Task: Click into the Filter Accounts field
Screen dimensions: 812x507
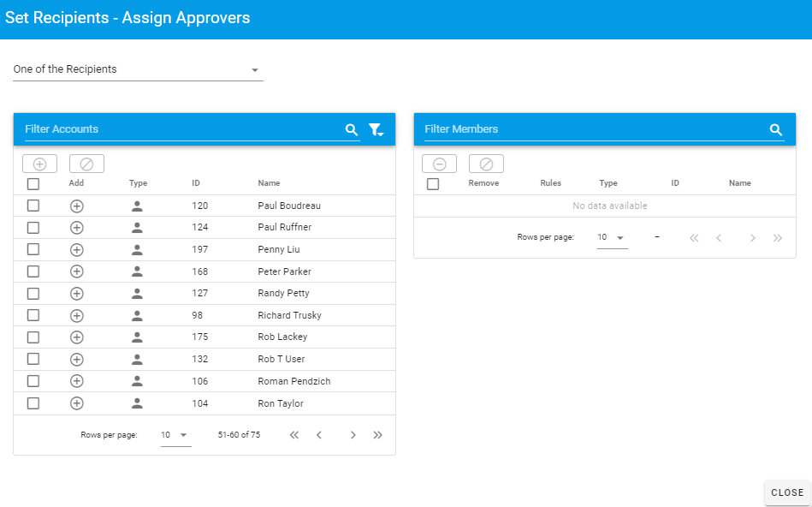Action: point(180,129)
